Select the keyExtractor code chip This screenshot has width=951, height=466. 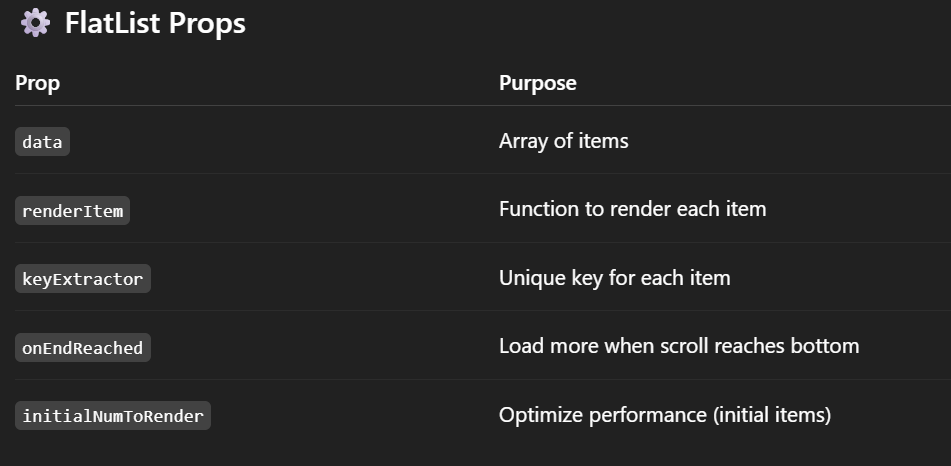coord(82,279)
